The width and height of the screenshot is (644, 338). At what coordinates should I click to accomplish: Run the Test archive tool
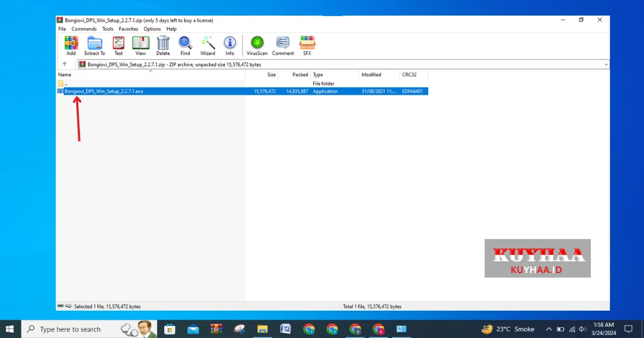tap(119, 46)
